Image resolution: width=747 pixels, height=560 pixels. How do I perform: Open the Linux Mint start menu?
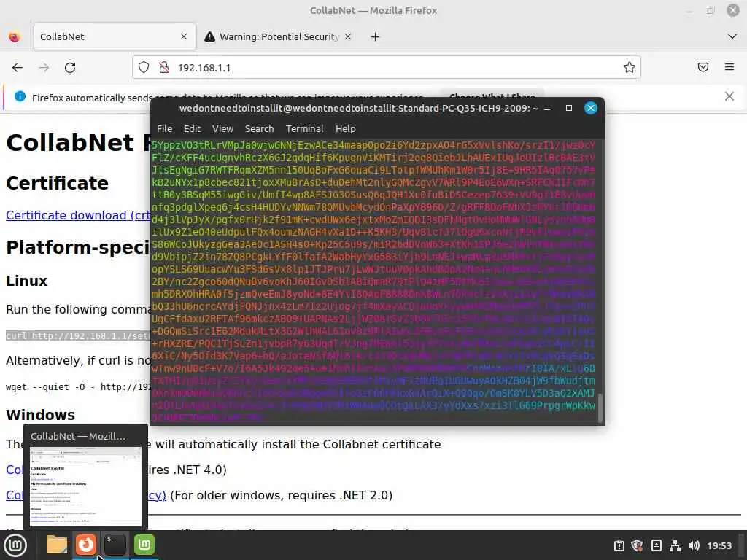15,545
